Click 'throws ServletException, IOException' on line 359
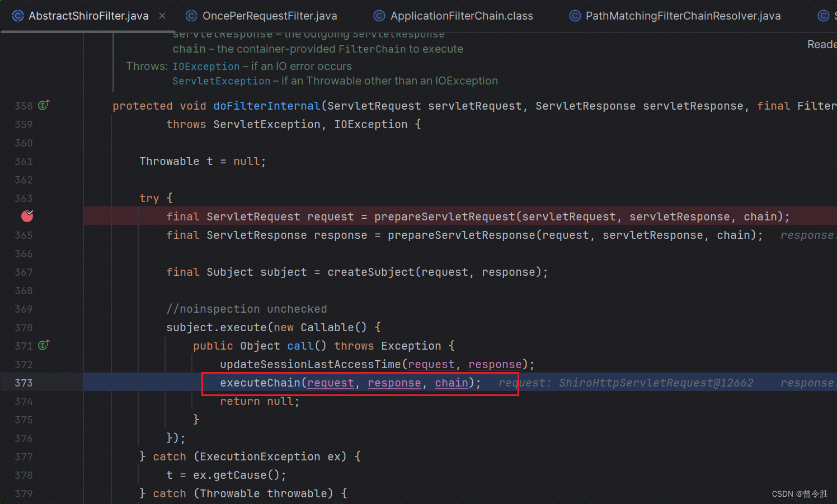Image resolution: width=837 pixels, height=504 pixels. tap(287, 124)
